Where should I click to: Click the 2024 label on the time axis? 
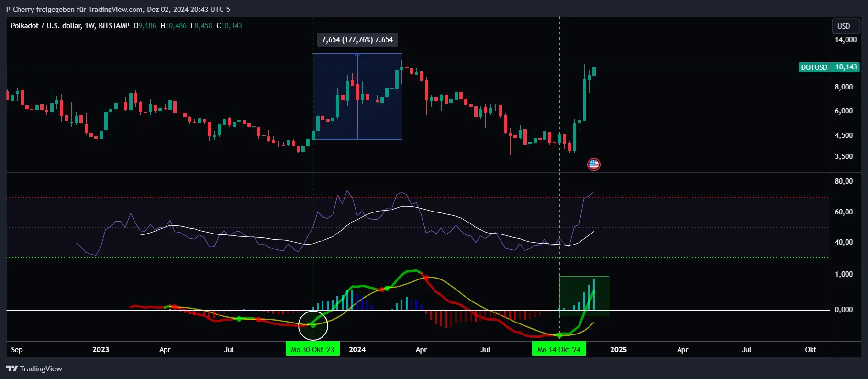click(357, 350)
